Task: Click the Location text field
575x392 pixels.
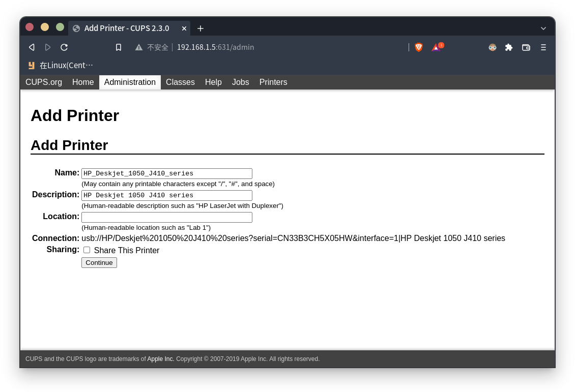Action: pyautogui.click(x=167, y=218)
